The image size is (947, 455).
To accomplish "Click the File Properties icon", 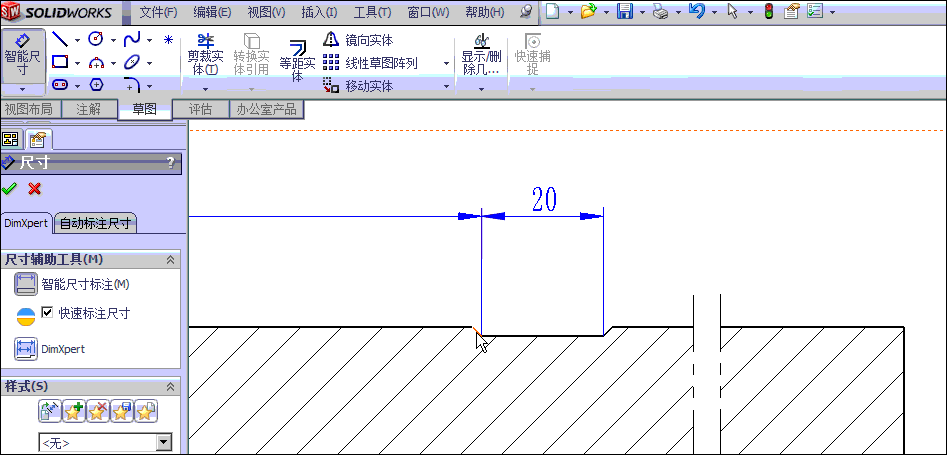I will click(792, 11).
